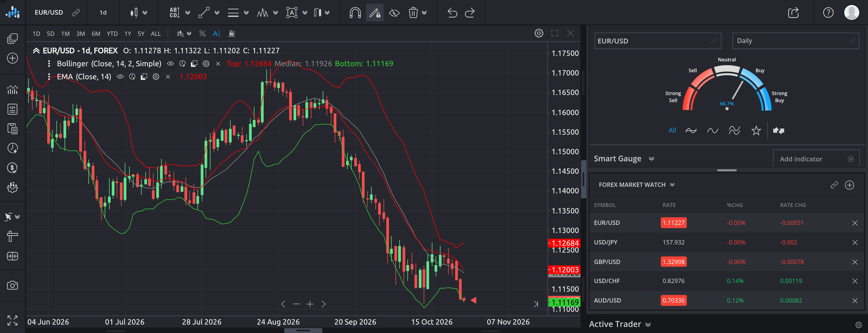
Task: Click the panel divider handle above Market Watch
Action: pos(727,170)
